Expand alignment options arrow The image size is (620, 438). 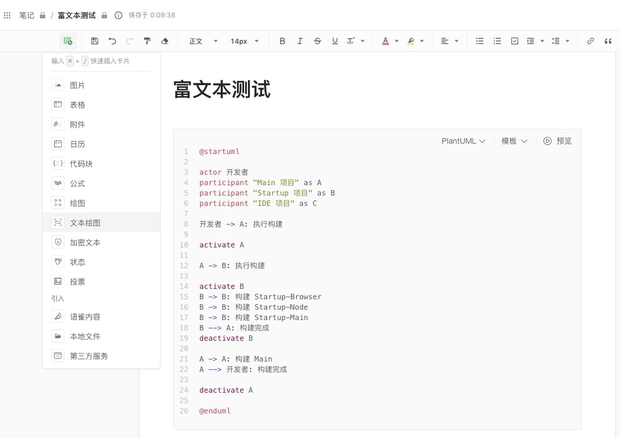tap(456, 41)
